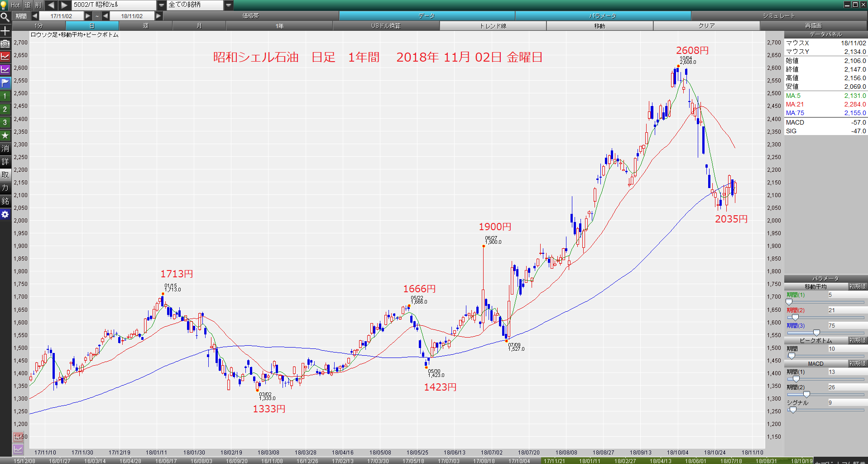Image resolution: width=868 pixels, height=464 pixels.
Task: Click the moving average 期間(3) slider handle
Action: [816, 333]
